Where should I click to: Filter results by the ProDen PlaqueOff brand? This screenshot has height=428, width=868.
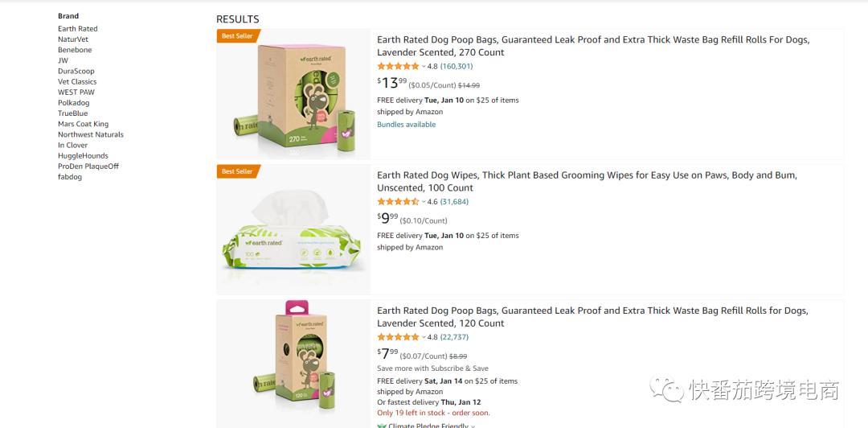tap(88, 167)
